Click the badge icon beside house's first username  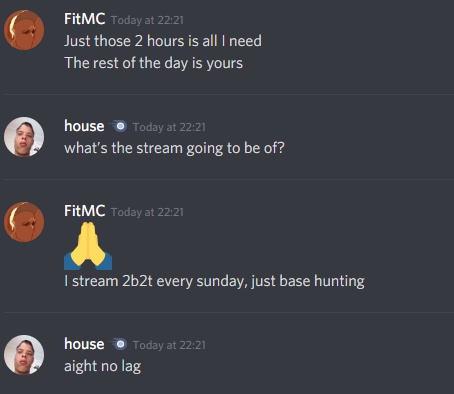click(x=119, y=126)
